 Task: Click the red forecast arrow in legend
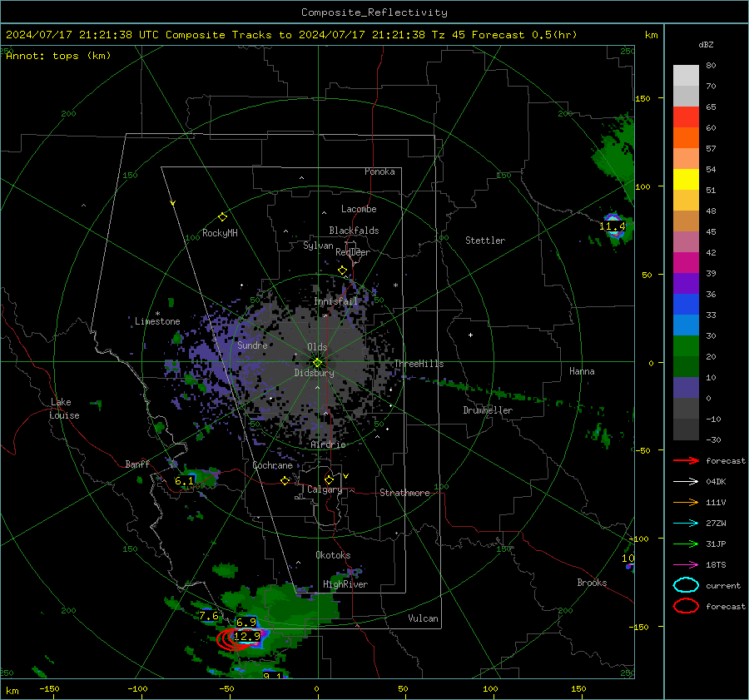coord(686,460)
